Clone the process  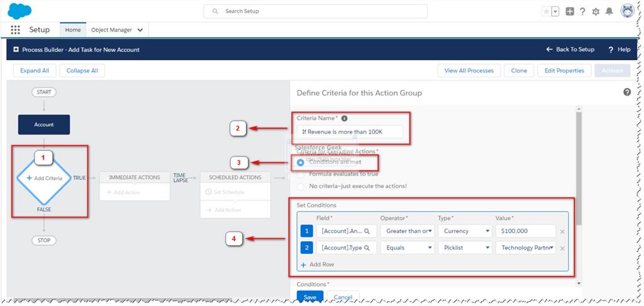(x=519, y=70)
